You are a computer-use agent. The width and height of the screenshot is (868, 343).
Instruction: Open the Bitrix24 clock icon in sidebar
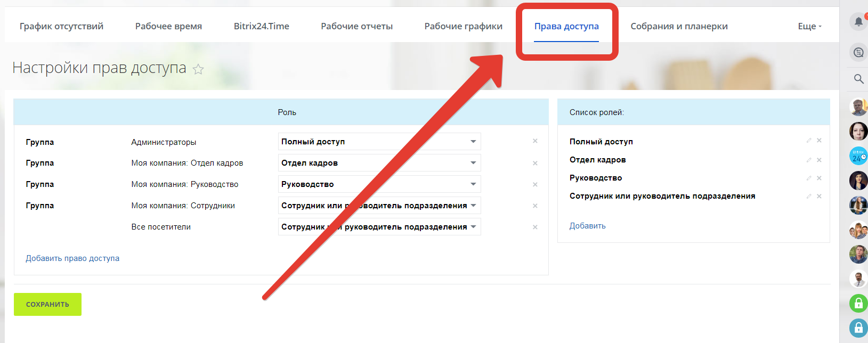(x=858, y=156)
